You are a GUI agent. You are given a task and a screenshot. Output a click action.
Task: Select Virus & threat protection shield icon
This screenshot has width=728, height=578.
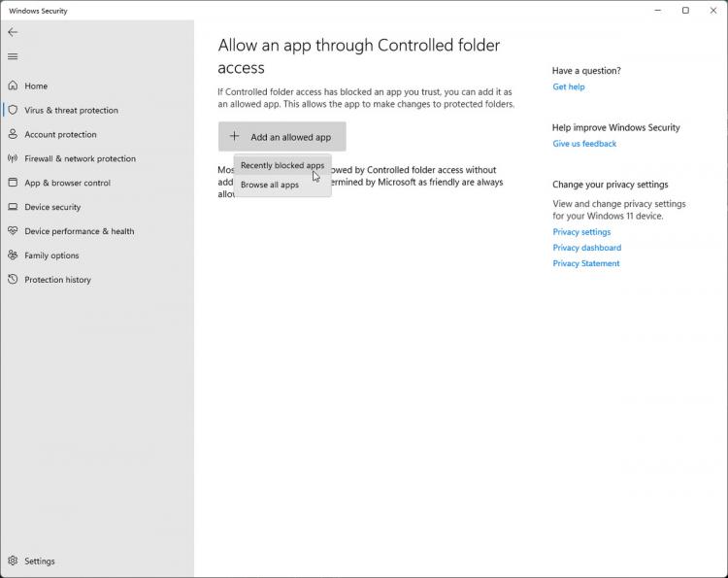point(13,110)
